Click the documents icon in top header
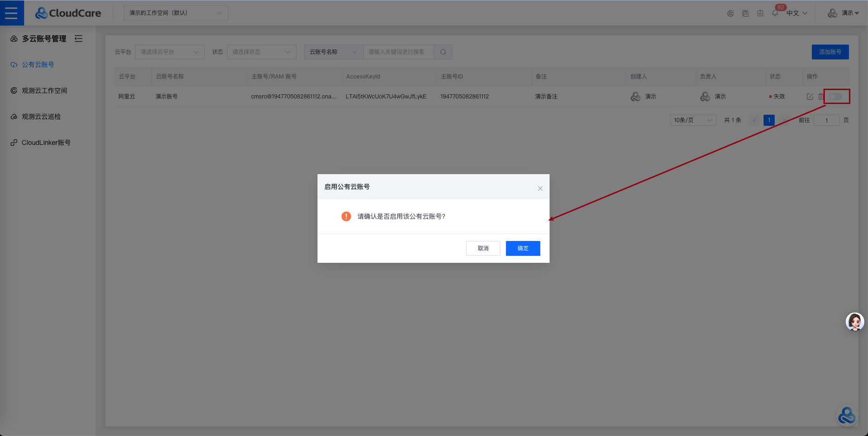Image resolution: width=868 pixels, height=436 pixels. [x=745, y=13]
